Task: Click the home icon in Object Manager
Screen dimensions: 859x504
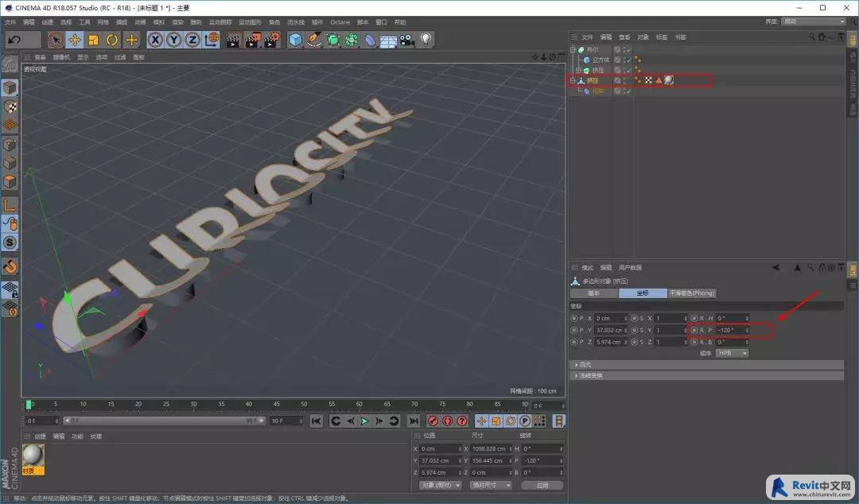Action: pos(821,37)
